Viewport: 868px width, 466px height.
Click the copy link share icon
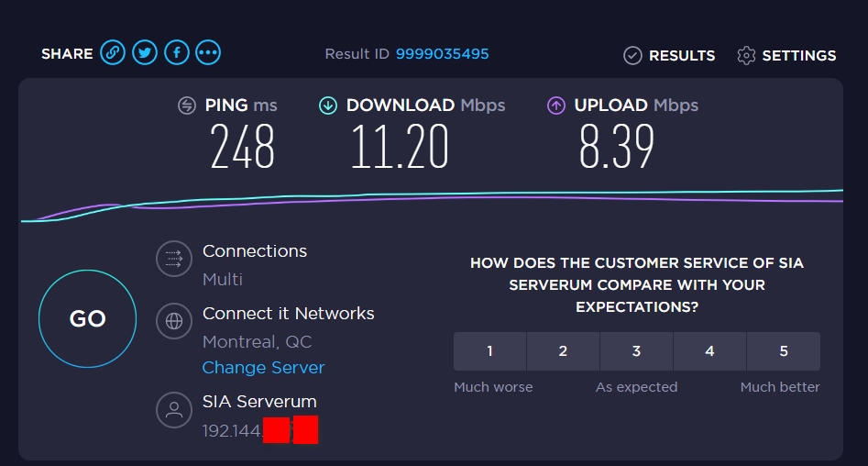113,52
